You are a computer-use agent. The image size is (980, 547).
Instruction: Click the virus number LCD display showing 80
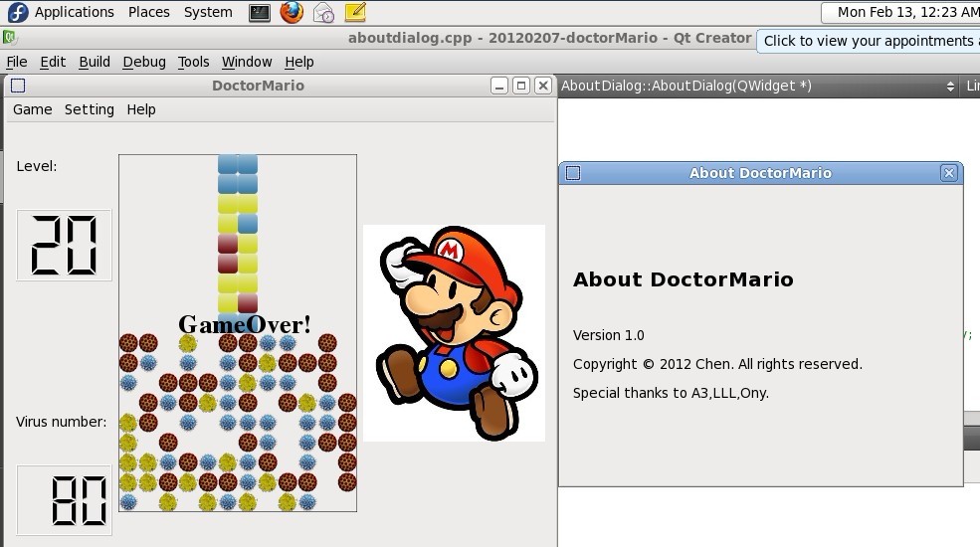(x=65, y=500)
